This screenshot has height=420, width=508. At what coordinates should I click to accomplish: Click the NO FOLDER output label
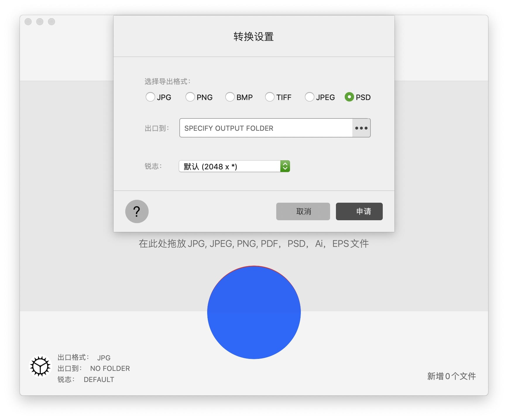[x=110, y=369]
